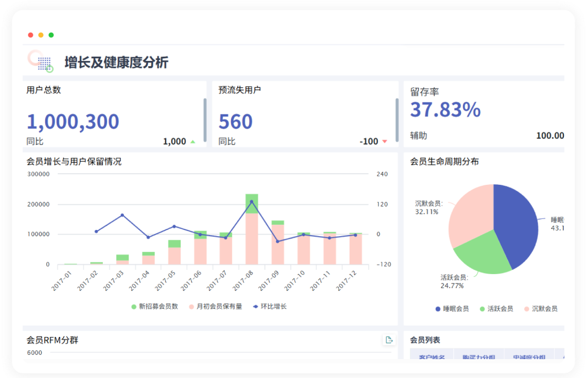Click the 2017-03 line data point
The height and width of the screenshot is (378, 588).
point(122,215)
